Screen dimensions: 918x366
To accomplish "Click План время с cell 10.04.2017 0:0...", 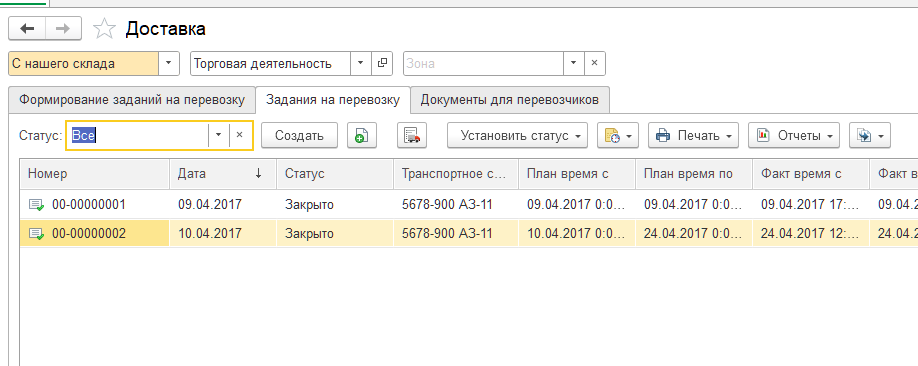I will pos(577,234).
